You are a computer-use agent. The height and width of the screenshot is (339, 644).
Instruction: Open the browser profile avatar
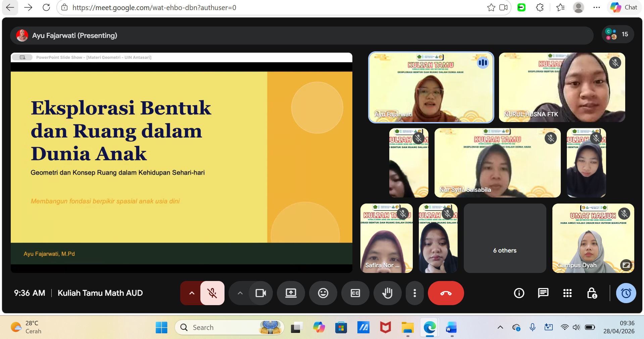(579, 7)
